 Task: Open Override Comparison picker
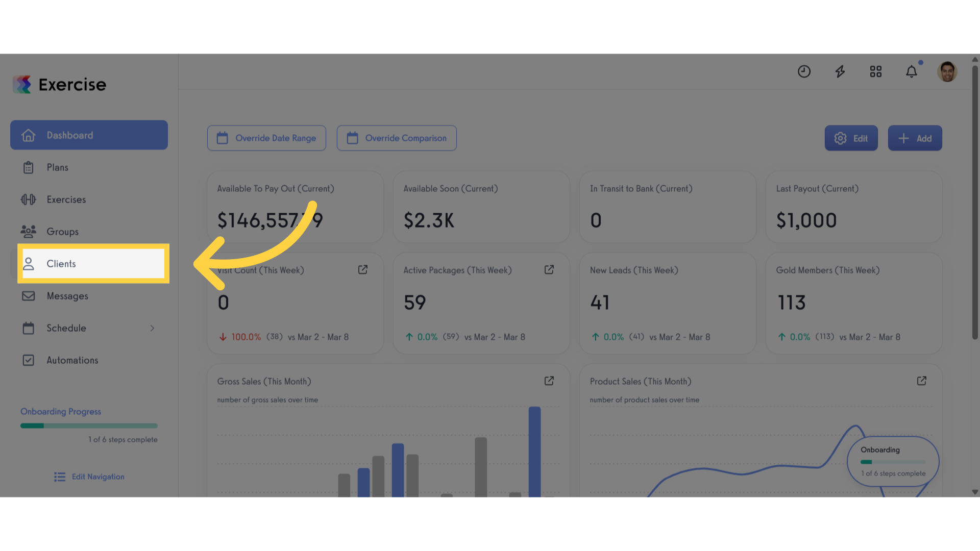[397, 138]
